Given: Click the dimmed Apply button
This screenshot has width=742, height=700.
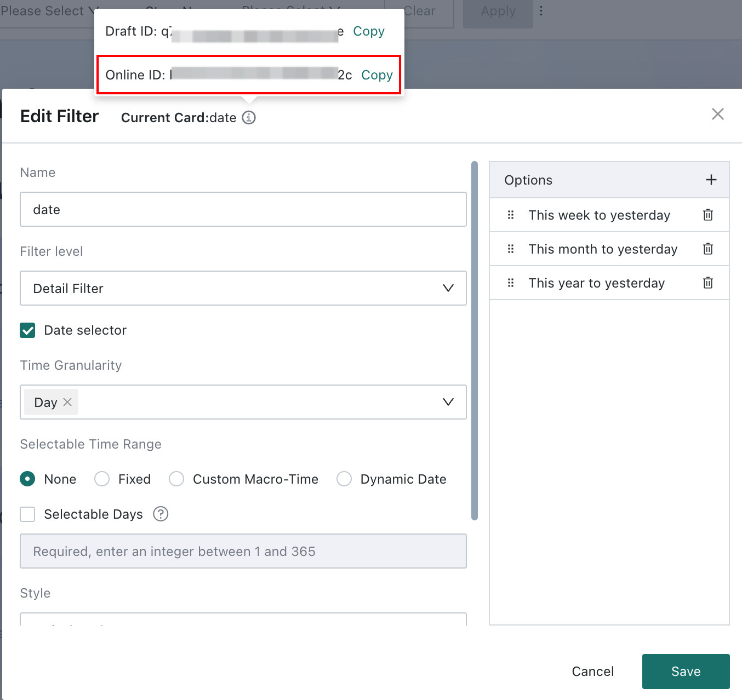Looking at the screenshot, I should [x=498, y=12].
